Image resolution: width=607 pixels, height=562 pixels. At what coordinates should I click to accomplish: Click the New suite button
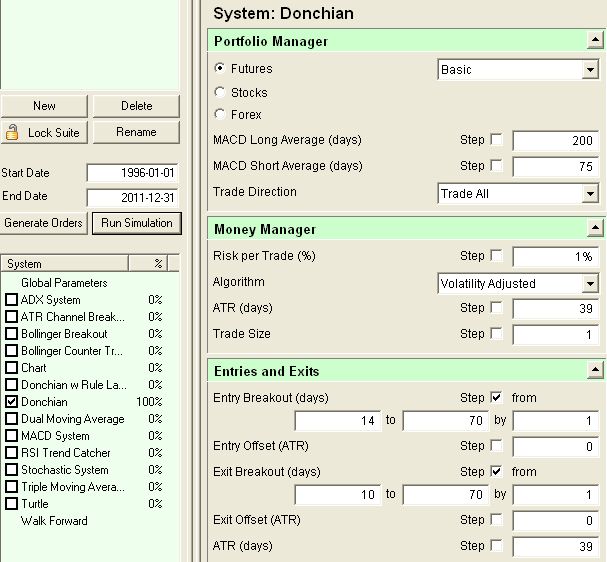coord(44,106)
